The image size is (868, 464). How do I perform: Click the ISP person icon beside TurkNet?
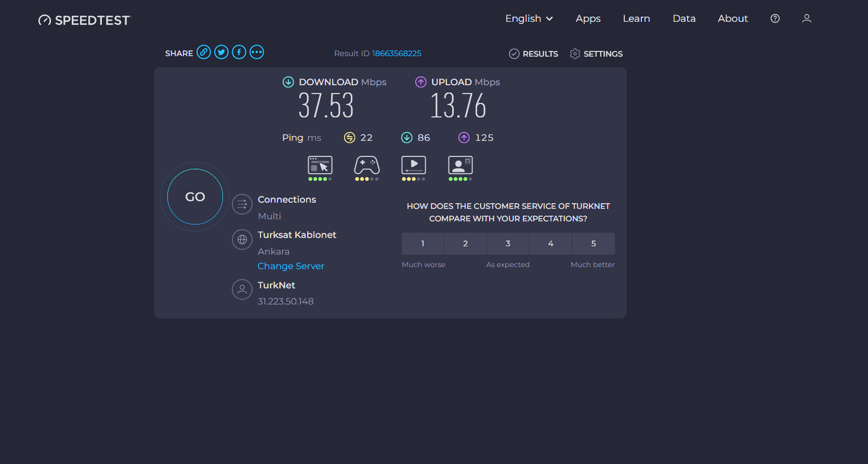[x=242, y=290]
